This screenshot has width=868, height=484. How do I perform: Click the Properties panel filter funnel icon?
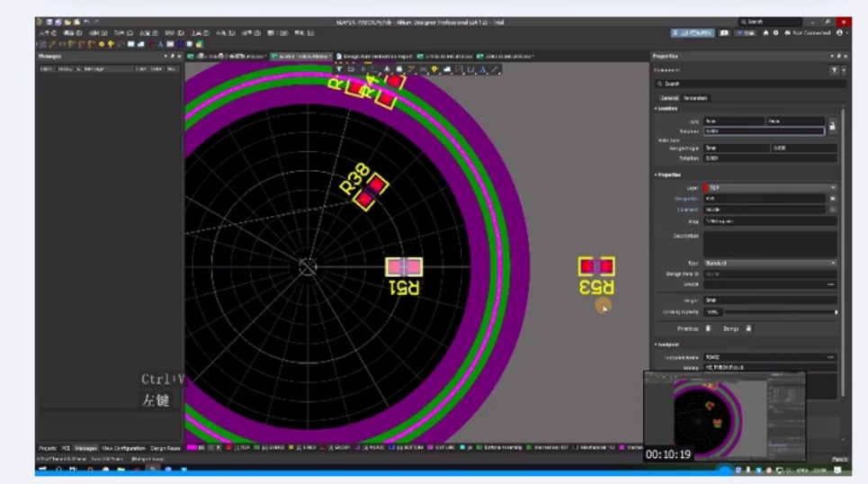834,70
